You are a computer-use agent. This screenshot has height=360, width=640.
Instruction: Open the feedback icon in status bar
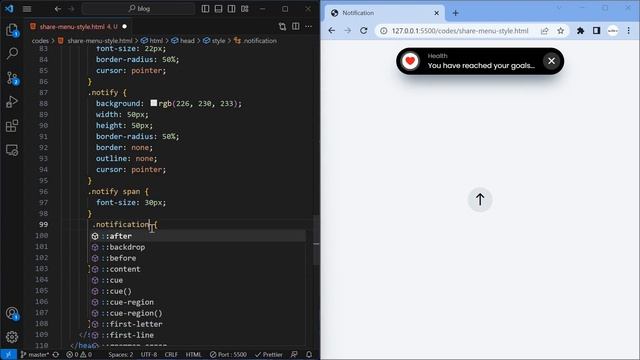pyautogui.click(x=294, y=354)
